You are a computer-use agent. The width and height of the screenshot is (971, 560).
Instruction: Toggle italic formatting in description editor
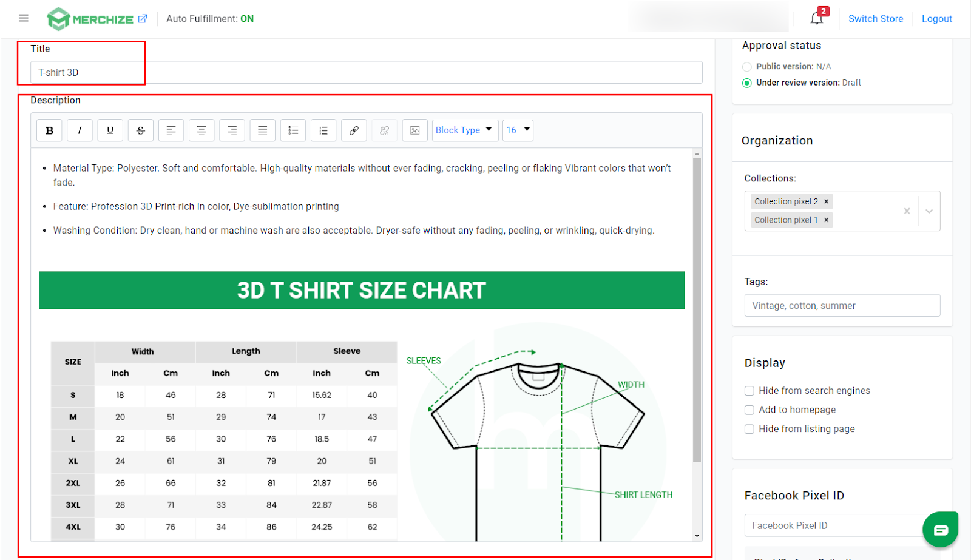coord(80,130)
